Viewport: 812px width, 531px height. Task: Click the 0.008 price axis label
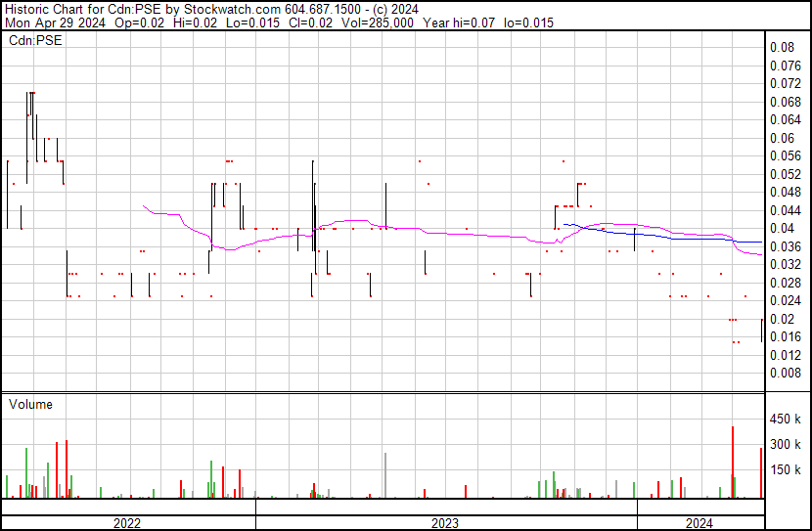(785, 374)
